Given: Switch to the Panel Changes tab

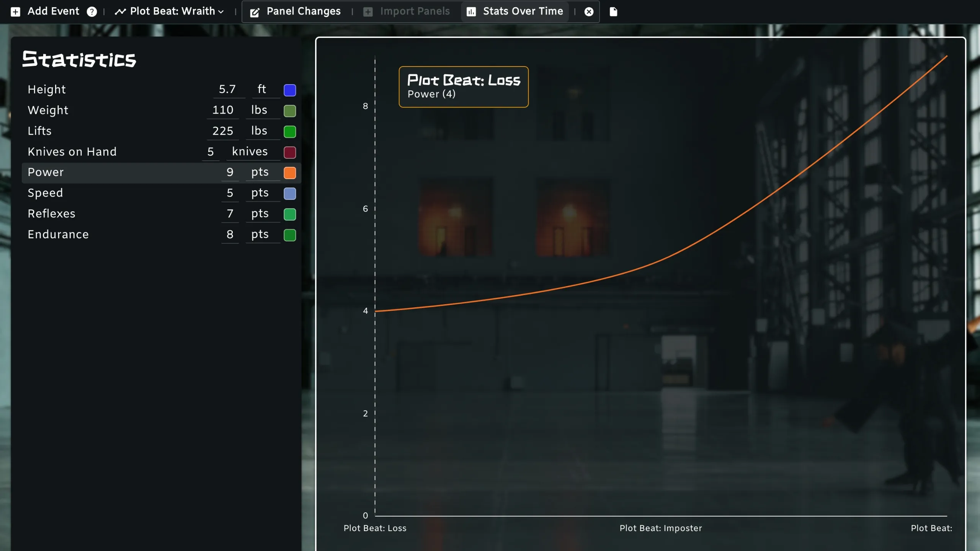Looking at the screenshot, I should pyautogui.click(x=303, y=11).
